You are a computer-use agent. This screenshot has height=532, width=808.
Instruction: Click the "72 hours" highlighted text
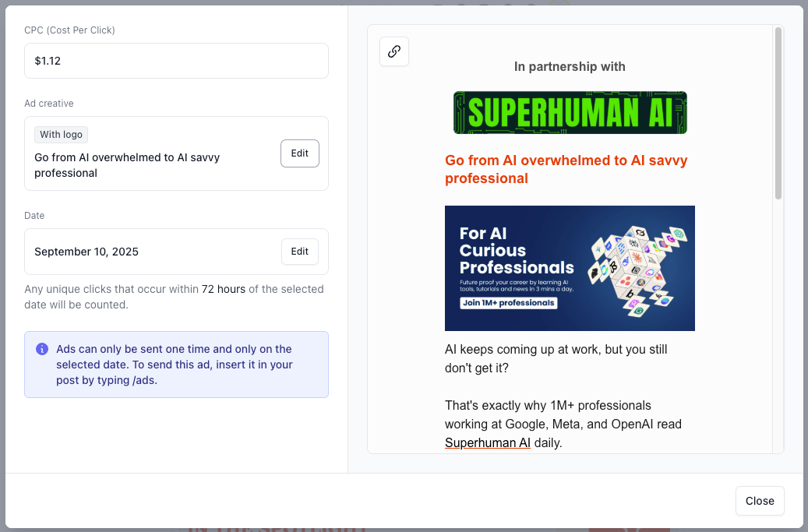click(x=224, y=289)
